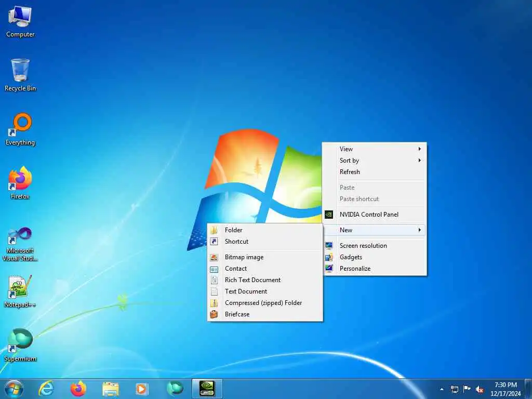The image size is (532, 399).
Task: Click the Briefcase icon in the New submenu
Action: 214,314
